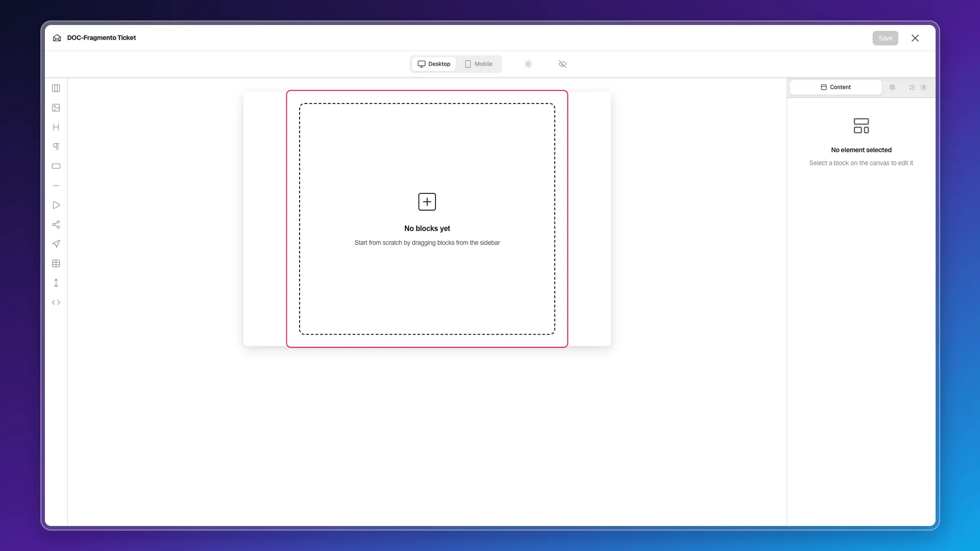Select the Table block icon

point(56,263)
